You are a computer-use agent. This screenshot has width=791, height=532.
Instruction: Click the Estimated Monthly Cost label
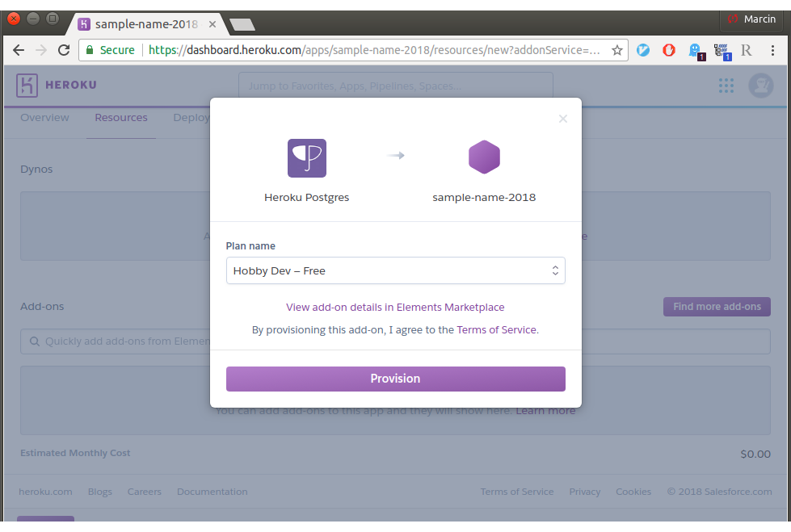pyautogui.click(x=75, y=453)
